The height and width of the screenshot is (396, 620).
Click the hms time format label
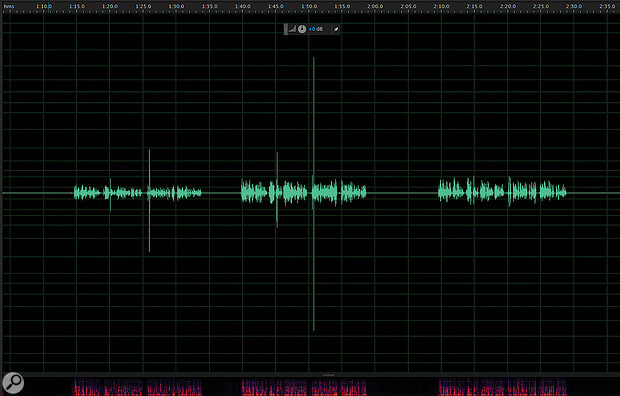[9, 6]
